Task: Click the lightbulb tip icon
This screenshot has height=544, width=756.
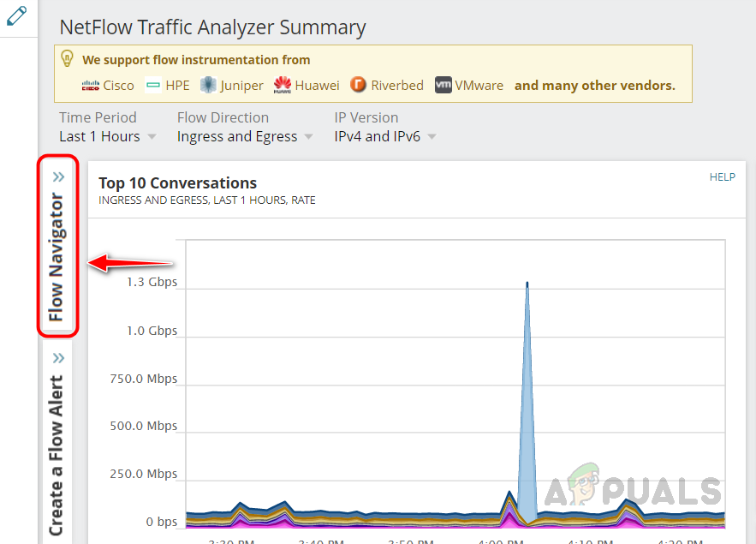Action: pos(67,58)
